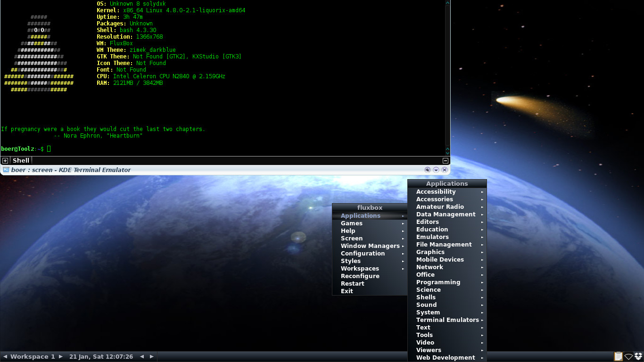Switch to previous workspace with left arrow

pyautogui.click(x=5, y=357)
